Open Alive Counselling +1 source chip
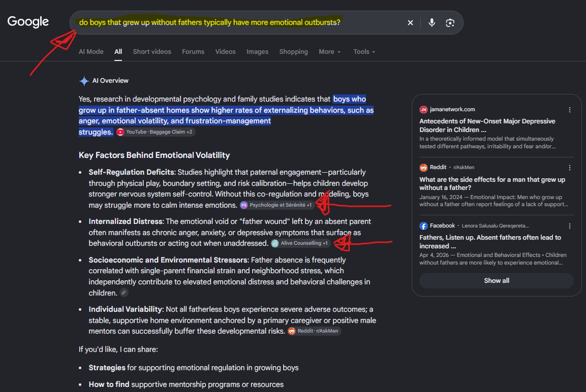This screenshot has width=586, height=392. click(x=300, y=243)
